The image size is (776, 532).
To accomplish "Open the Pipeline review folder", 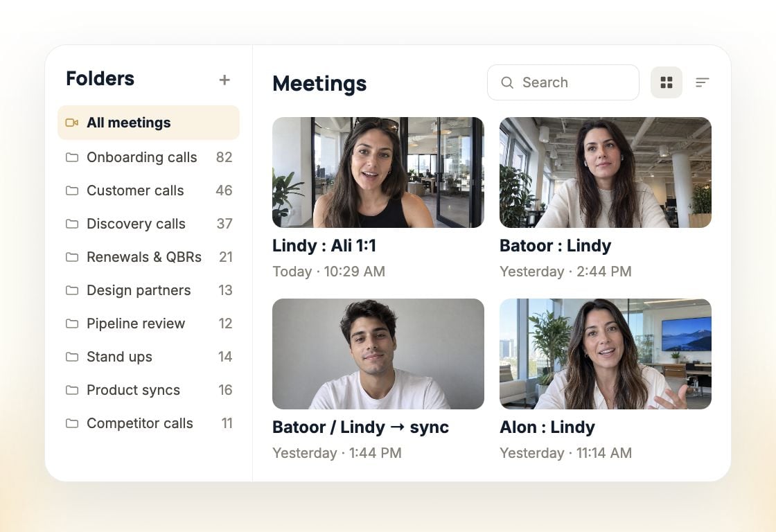I will [x=148, y=323].
